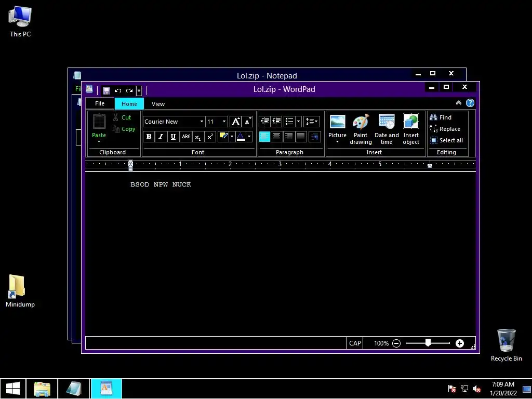Image resolution: width=532 pixels, height=399 pixels.
Task: Decrease paragraph indent
Action: (264, 122)
